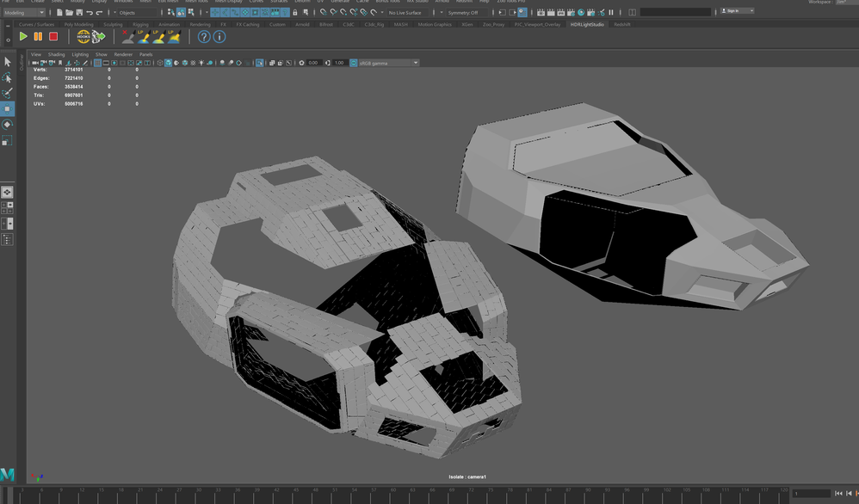Image resolution: width=859 pixels, height=504 pixels.
Task: Toggle the viewport grid display
Action: [x=97, y=62]
